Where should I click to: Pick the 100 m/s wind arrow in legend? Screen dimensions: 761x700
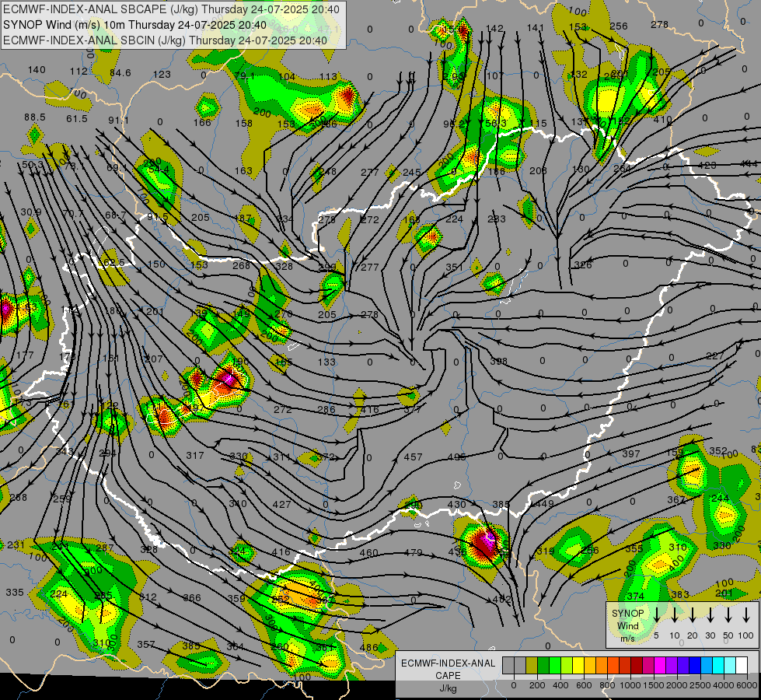pos(746,615)
